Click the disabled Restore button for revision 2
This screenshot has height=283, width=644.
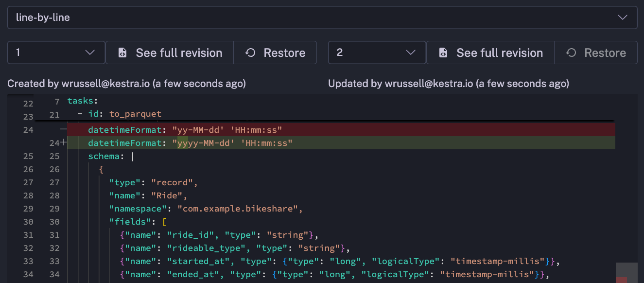coord(596,53)
